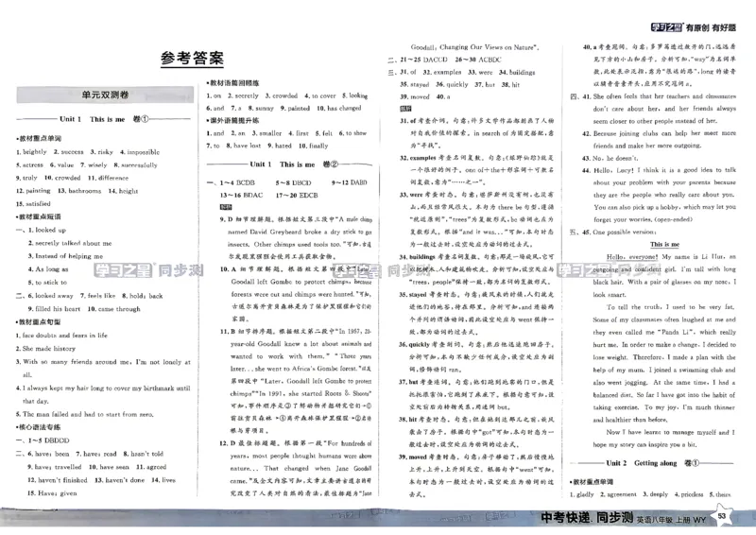This screenshot has width=756, height=535.
Task: Click the header slogan 有原创 有好题
Action: tap(712, 27)
